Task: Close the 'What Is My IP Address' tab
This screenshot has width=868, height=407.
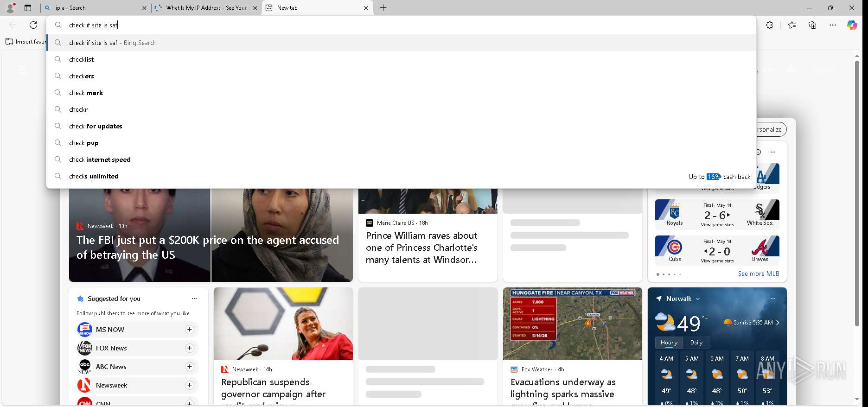Action: (255, 8)
